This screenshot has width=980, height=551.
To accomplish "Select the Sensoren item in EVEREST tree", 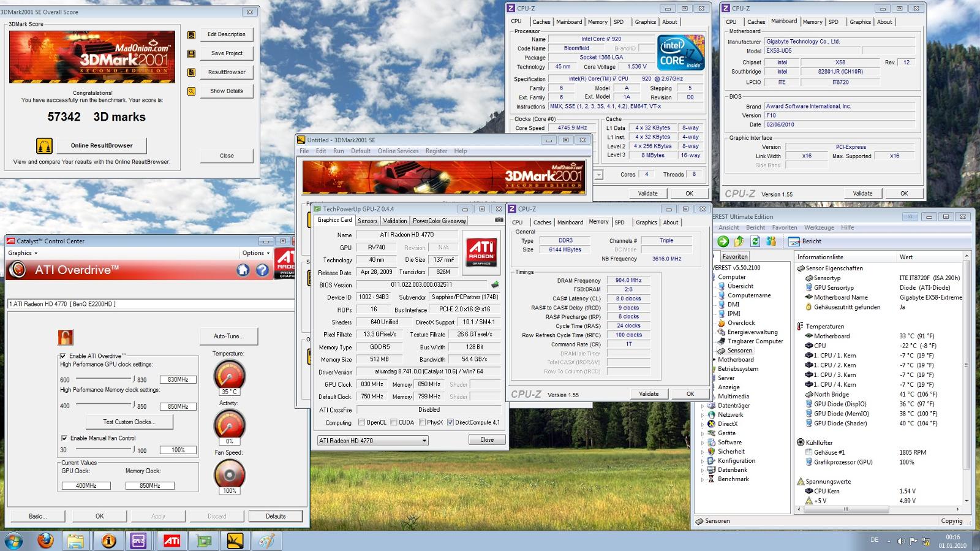I will pos(740,351).
